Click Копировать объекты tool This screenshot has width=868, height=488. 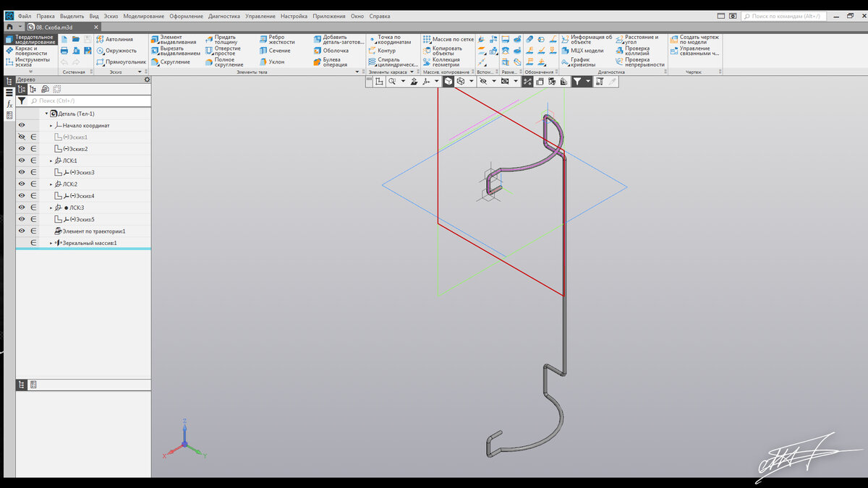[x=442, y=51]
